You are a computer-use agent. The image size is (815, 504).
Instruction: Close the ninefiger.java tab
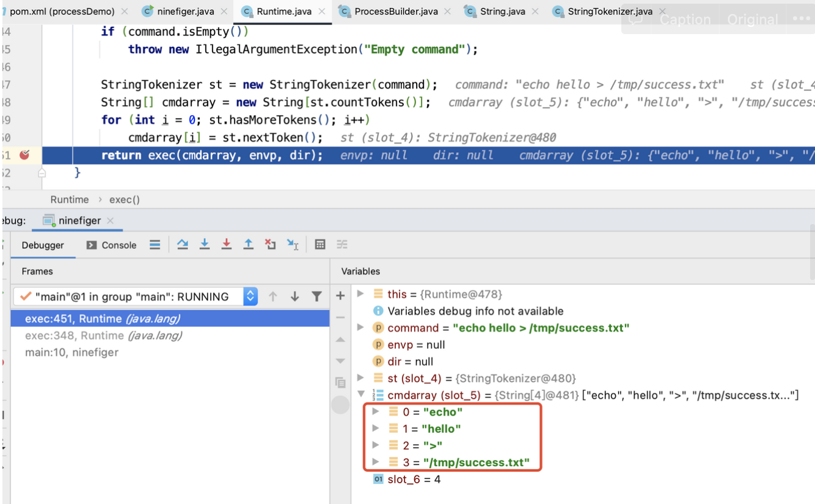[224, 12]
